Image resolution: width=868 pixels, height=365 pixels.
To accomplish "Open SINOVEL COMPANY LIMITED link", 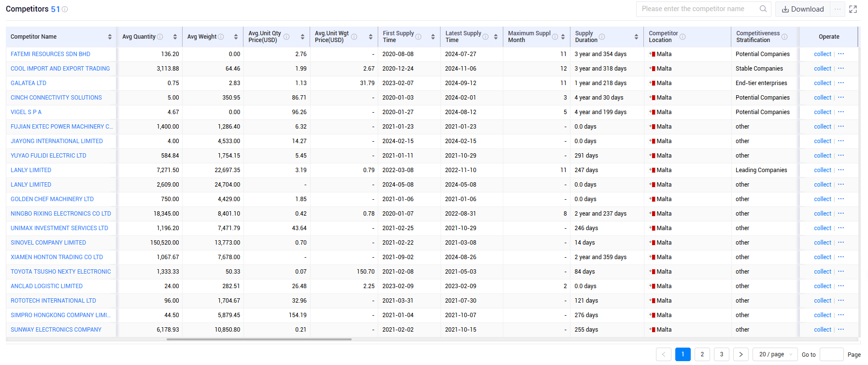I will click(48, 243).
